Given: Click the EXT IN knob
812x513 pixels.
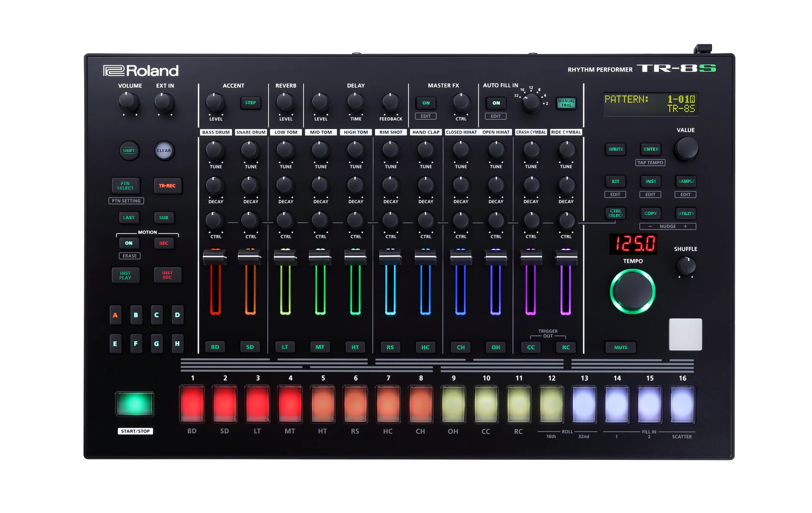Looking at the screenshot, I should coord(164,102).
